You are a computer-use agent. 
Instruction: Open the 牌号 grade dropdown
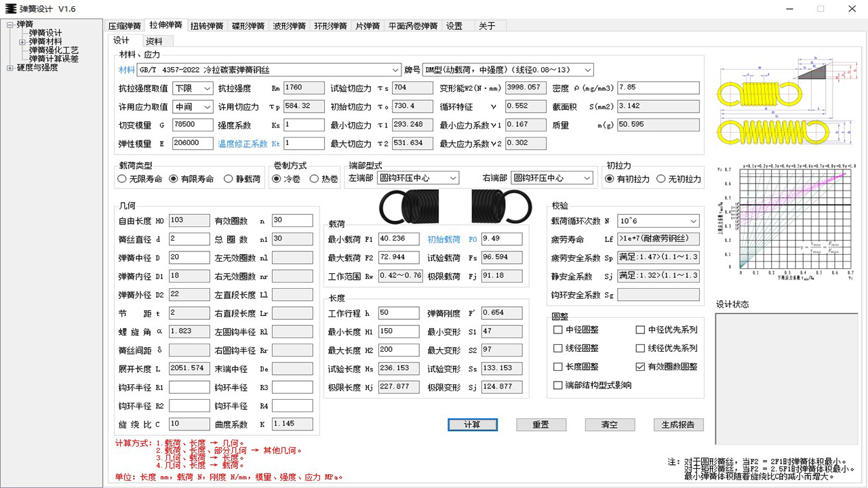tap(587, 70)
